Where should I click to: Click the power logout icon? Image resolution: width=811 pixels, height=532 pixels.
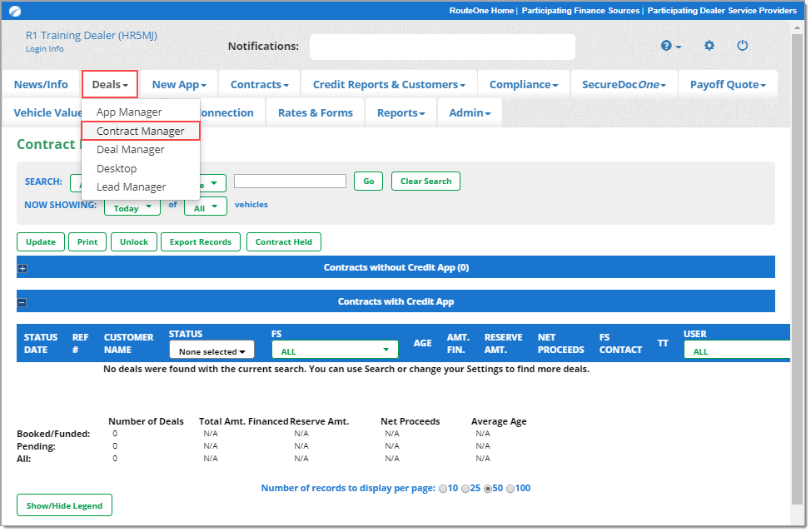coord(742,46)
